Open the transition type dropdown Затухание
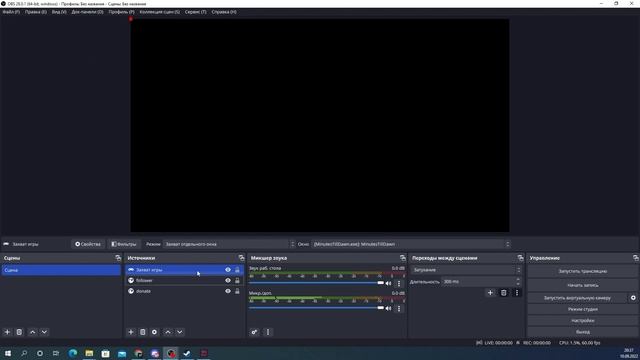640x360 pixels. (466, 270)
